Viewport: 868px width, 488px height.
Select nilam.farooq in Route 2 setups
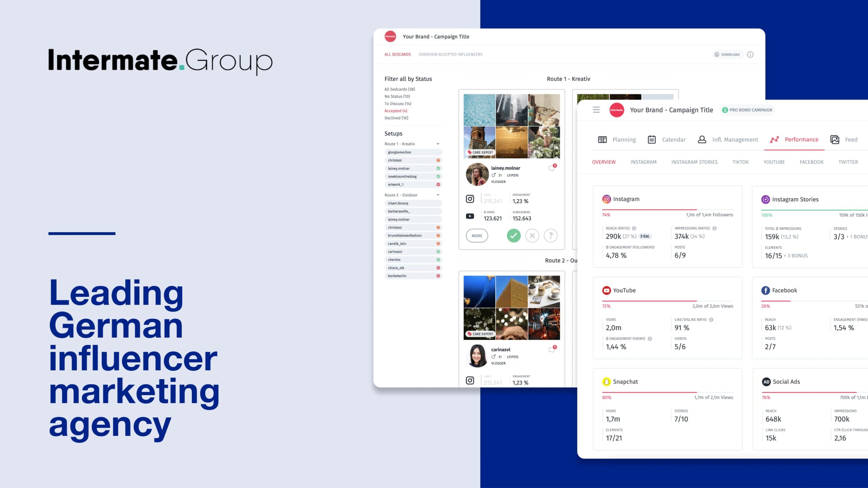point(413,203)
